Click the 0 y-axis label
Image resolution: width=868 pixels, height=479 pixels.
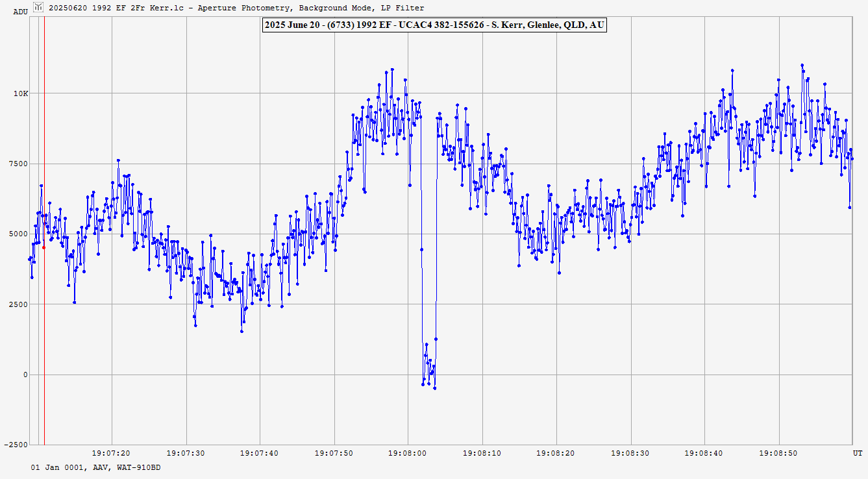coord(26,375)
